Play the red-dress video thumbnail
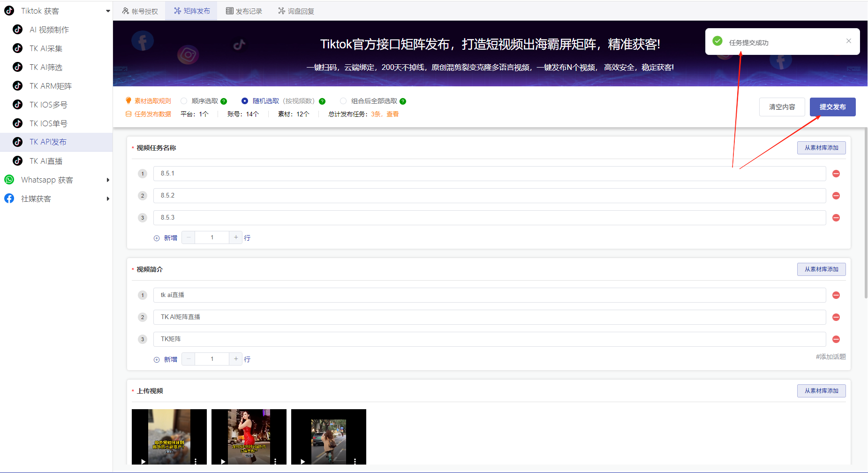This screenshot has width=868, height=473. tap(223, 461)
